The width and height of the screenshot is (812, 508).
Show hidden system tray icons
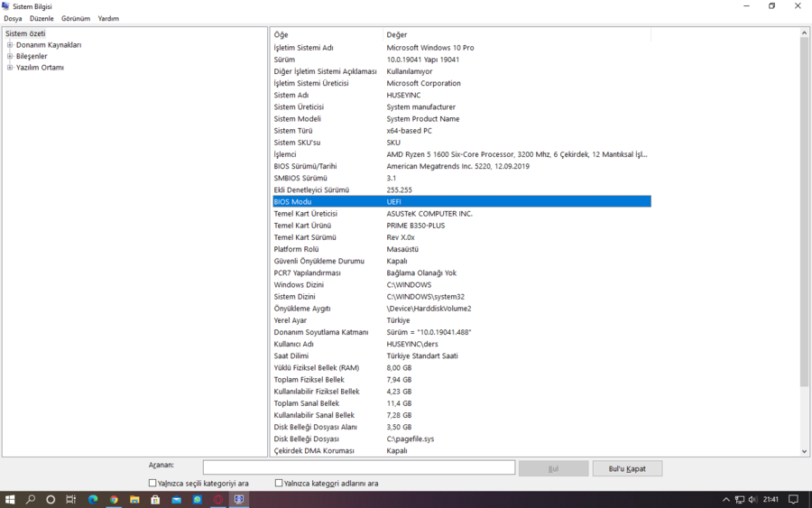(x=725, y=500)
